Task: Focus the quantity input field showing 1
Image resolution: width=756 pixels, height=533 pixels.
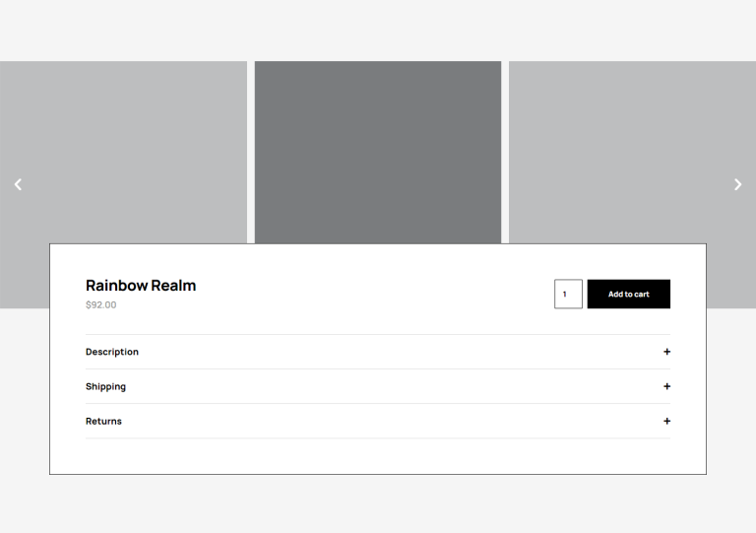Action: [568, 294]
